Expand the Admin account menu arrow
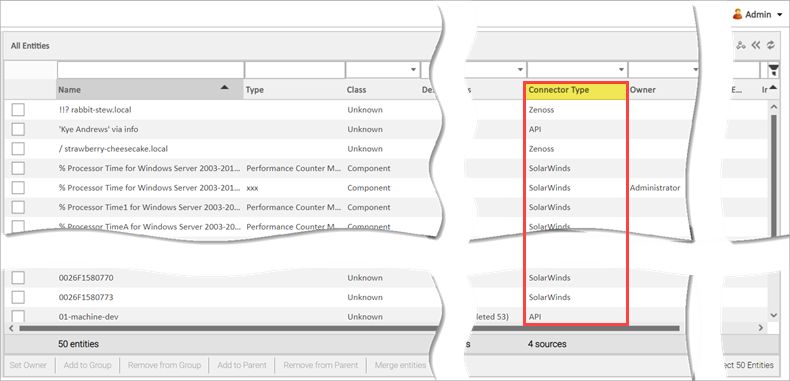 [x=780, y=15]
